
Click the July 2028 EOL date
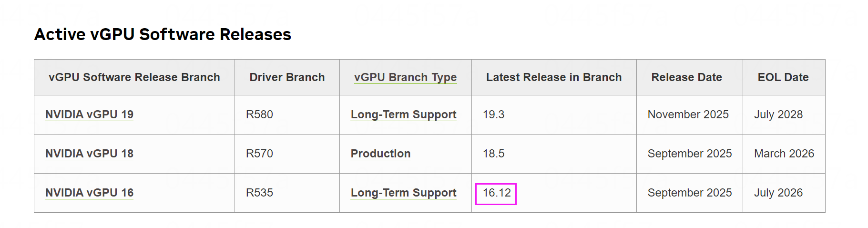[x=778, y=114]
